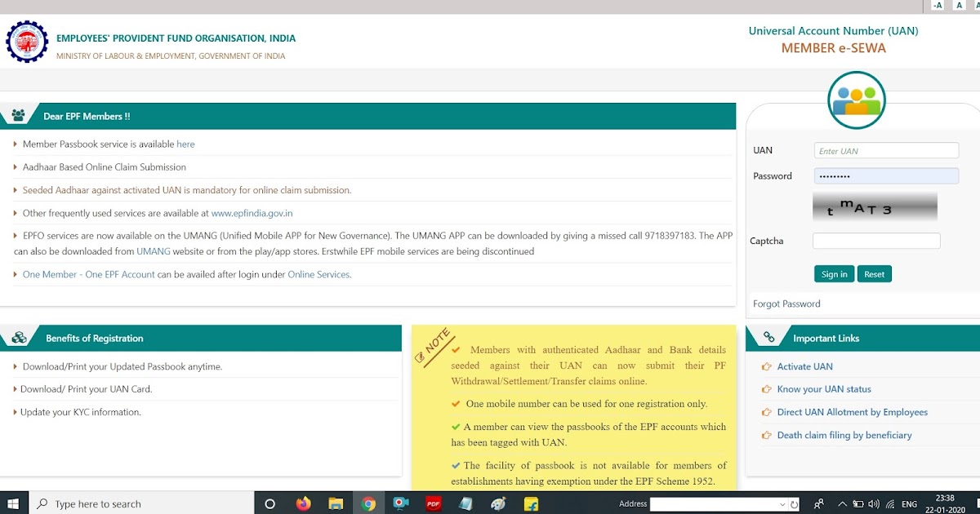Click the volume speaker icon in system tray
This screenshot has height=514, width=980.
click(873, 504)
